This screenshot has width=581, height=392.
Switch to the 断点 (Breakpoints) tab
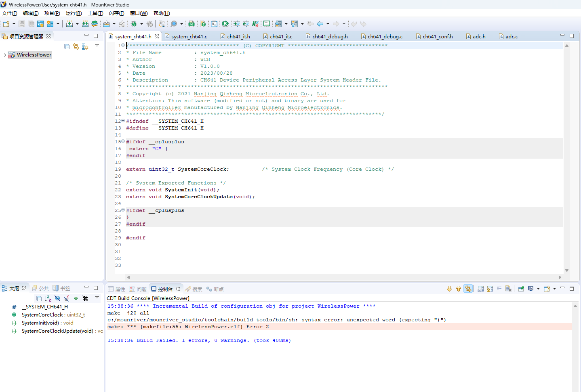[215, 289]
